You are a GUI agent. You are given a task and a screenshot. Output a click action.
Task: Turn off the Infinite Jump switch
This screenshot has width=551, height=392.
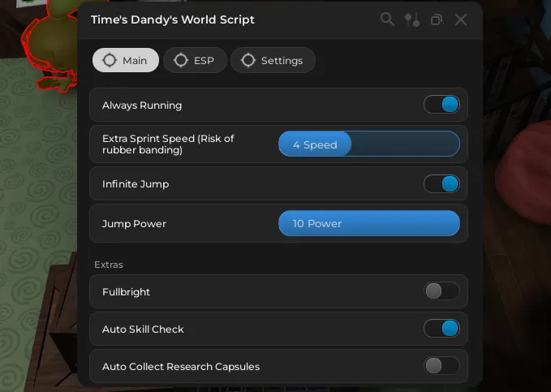click(x=441, y=184)
